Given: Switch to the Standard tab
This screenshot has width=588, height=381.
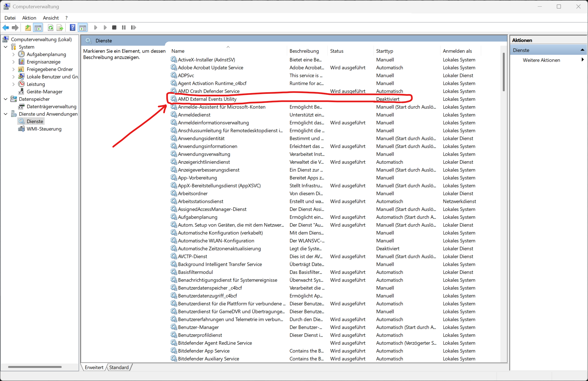Looking at the screenshot, I should [119, 367].
